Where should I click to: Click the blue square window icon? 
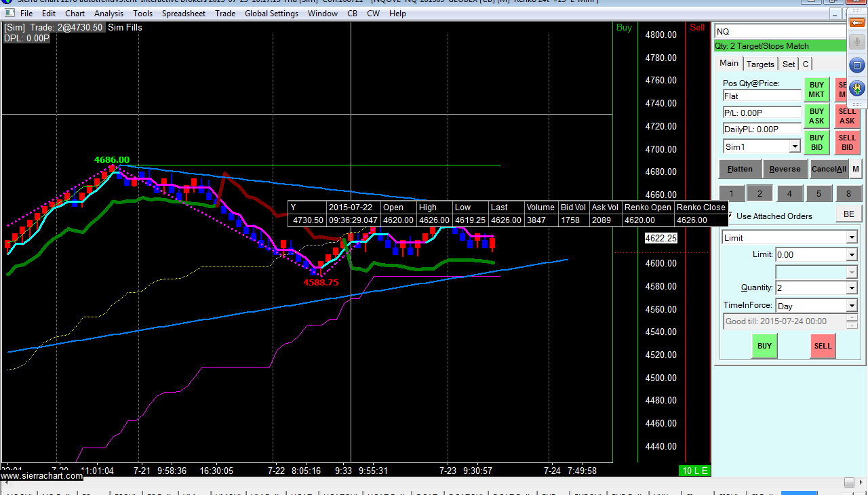(857, 66)
